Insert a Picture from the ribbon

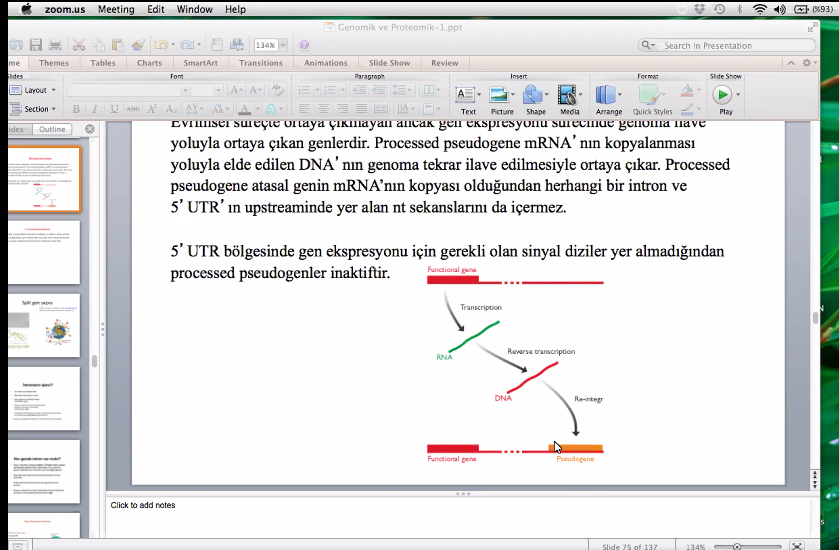point(501,98)
